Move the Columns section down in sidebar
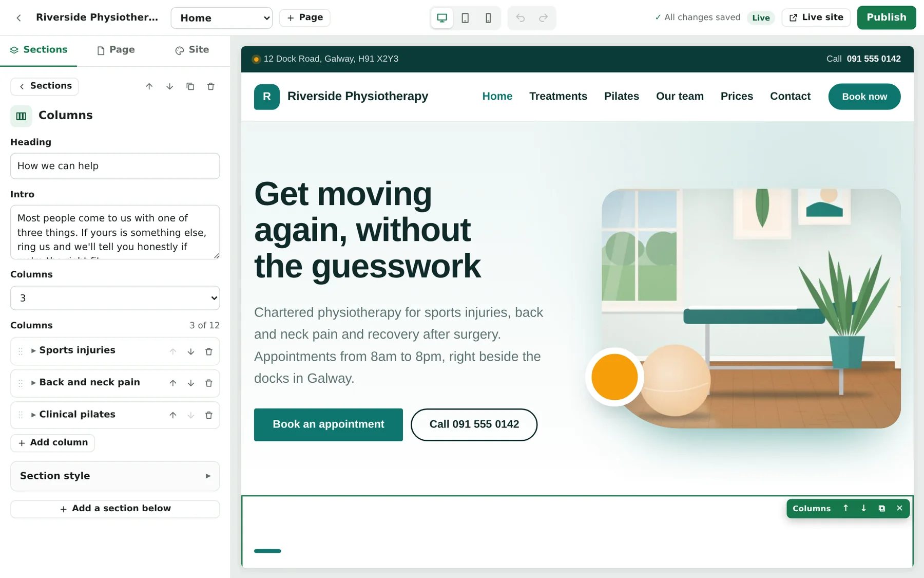924x578 pixels. pyautogui.click(x=170, y=86)
